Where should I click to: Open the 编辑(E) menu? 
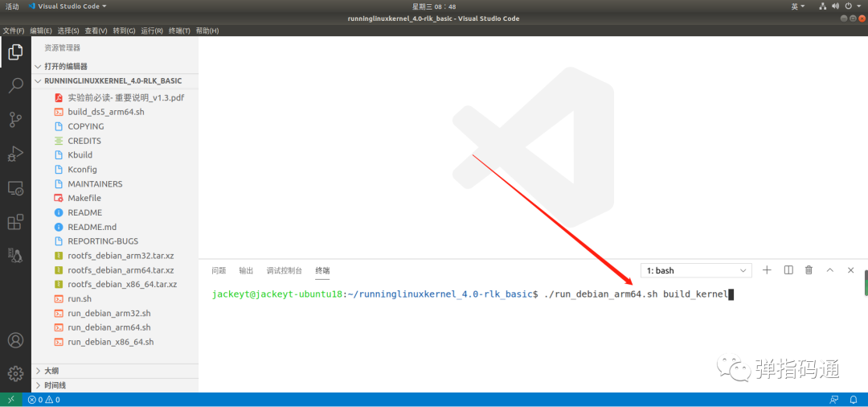[40, 31]
